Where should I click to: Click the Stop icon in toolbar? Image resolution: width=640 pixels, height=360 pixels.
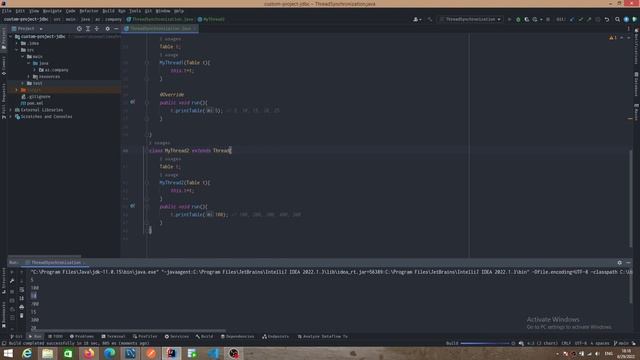(x=548, y=19)
